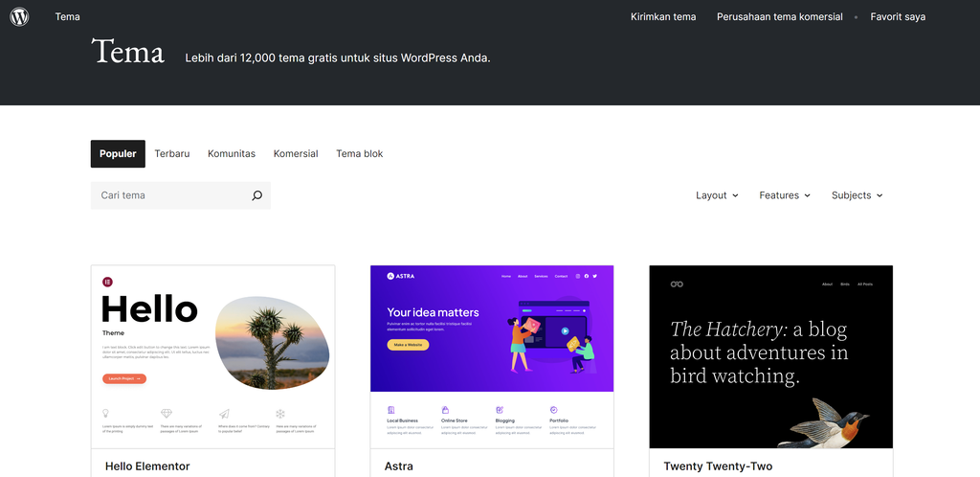Image resolution: width=980 pixels, height=477 pixels.
Task: Focus the Cari tema search field
Action: (181, 195)
